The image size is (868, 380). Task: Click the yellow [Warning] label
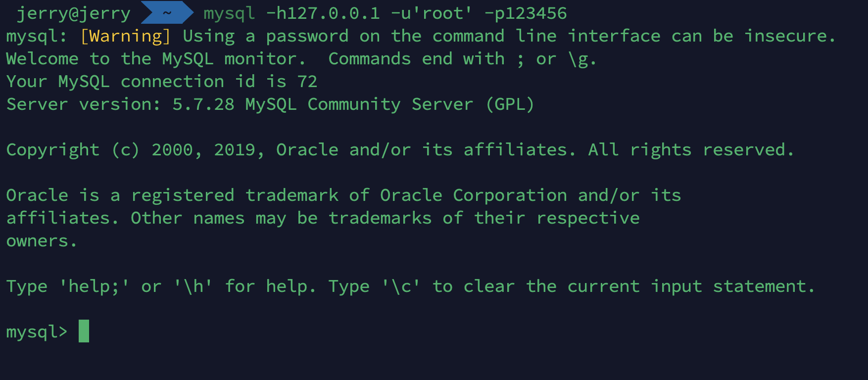(126, 36)
